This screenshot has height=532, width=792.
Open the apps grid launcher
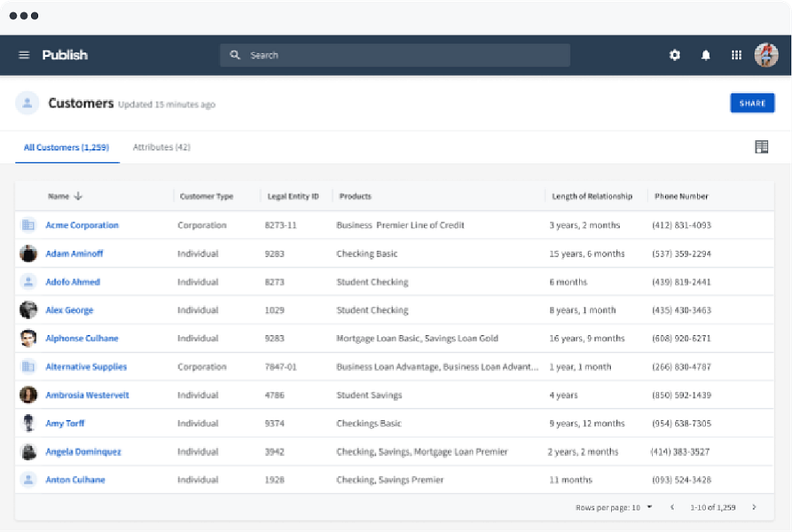pos(736,55)
